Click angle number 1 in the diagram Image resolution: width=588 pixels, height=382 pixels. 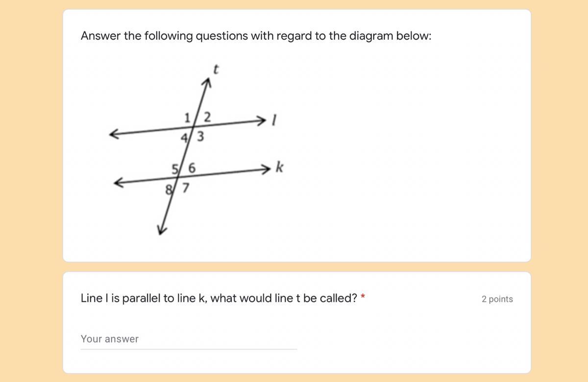(187, 117)
